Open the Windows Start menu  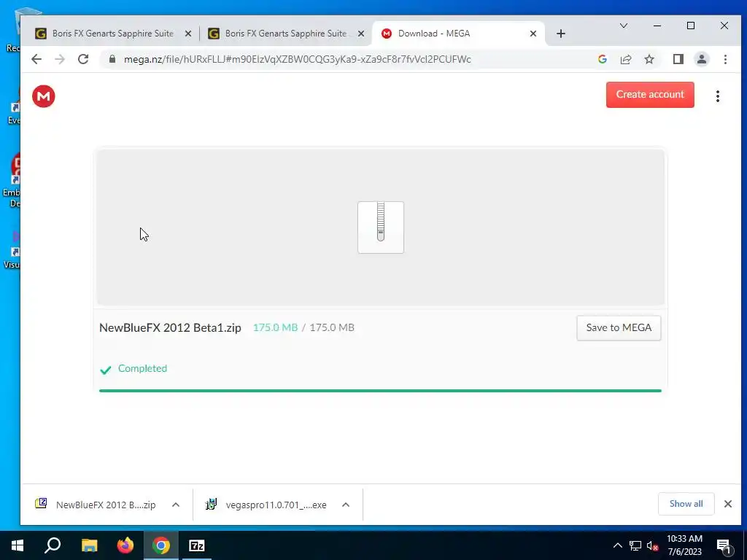click(x=18, y=545)
